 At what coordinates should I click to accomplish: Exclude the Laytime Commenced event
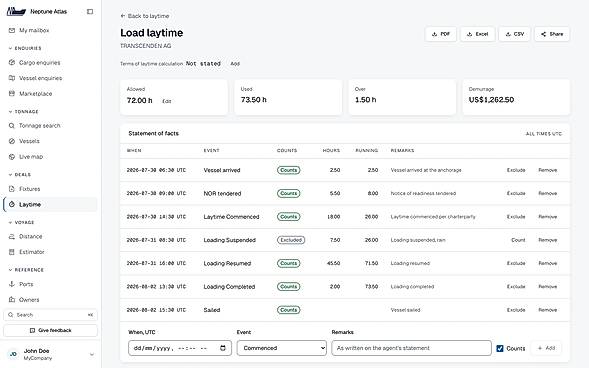click(516, 217)
